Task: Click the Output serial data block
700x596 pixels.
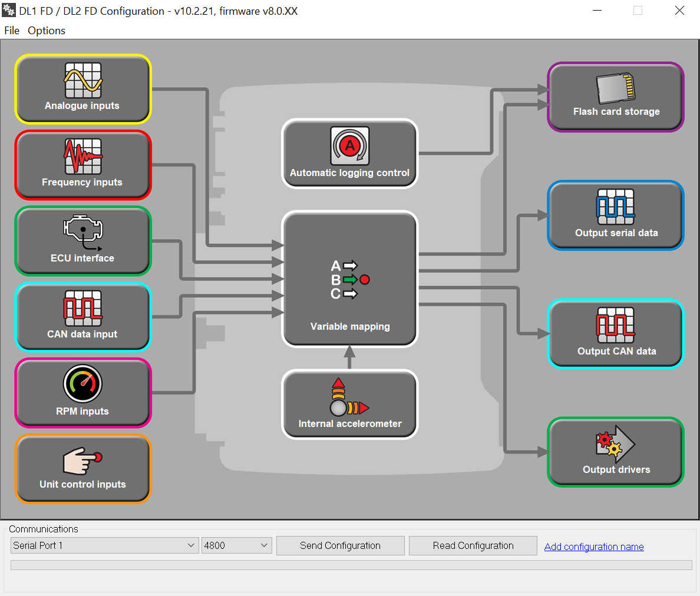Action: point(616,215)
